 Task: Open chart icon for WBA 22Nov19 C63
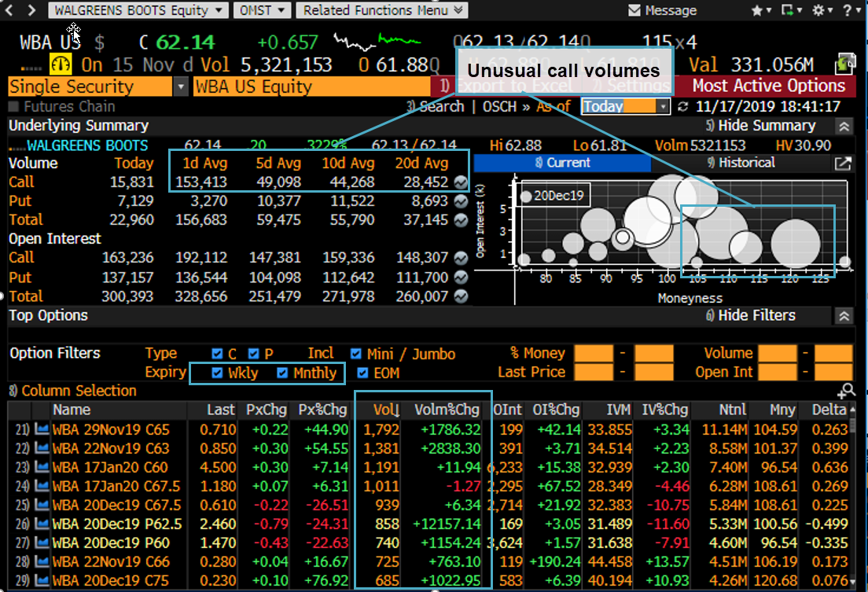[x=42, y=449]
